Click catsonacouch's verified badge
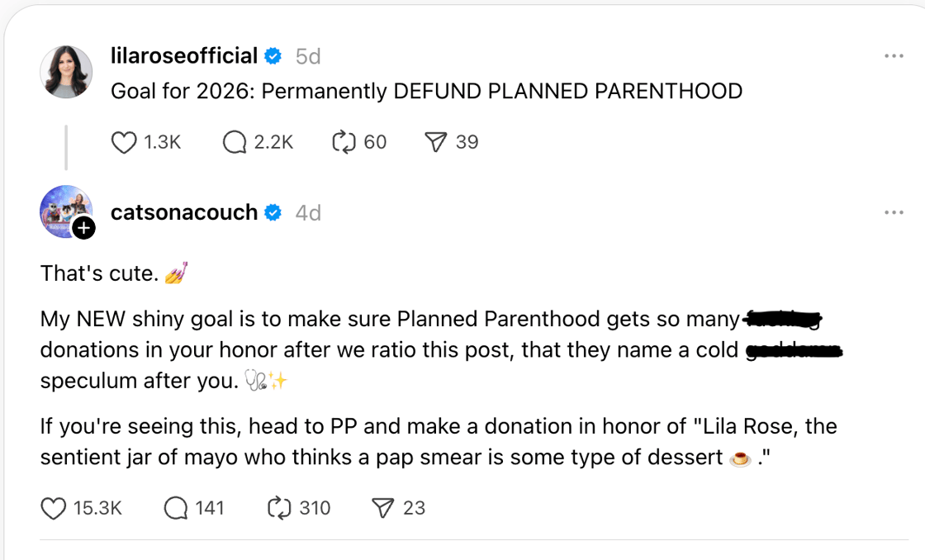925x560 pixels. coord(273,213)
